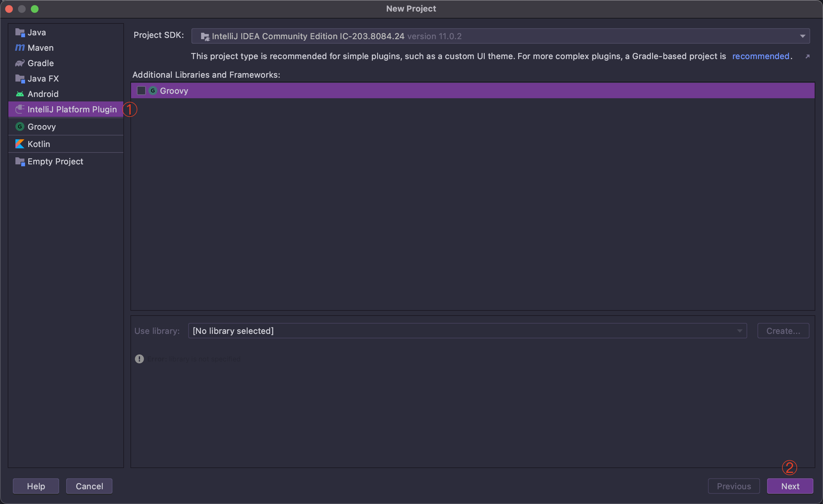Click the SDK icon in Project SDK field
The width and height of the screenshot is (823, 504).
point(205,37)
